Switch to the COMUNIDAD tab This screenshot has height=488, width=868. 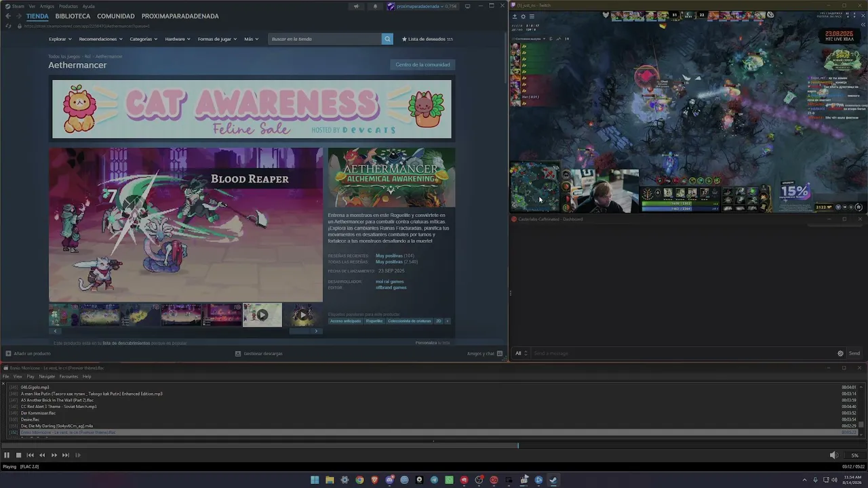(116, 16)
